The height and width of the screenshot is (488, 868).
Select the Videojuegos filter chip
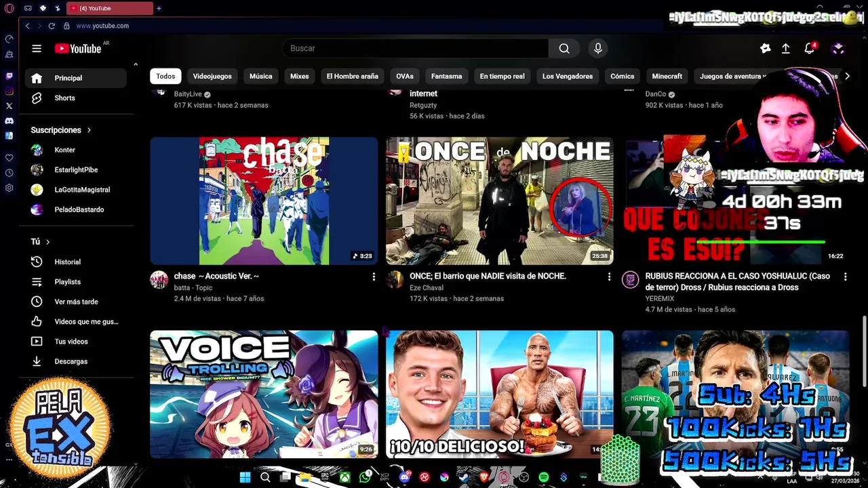point(212,76)
